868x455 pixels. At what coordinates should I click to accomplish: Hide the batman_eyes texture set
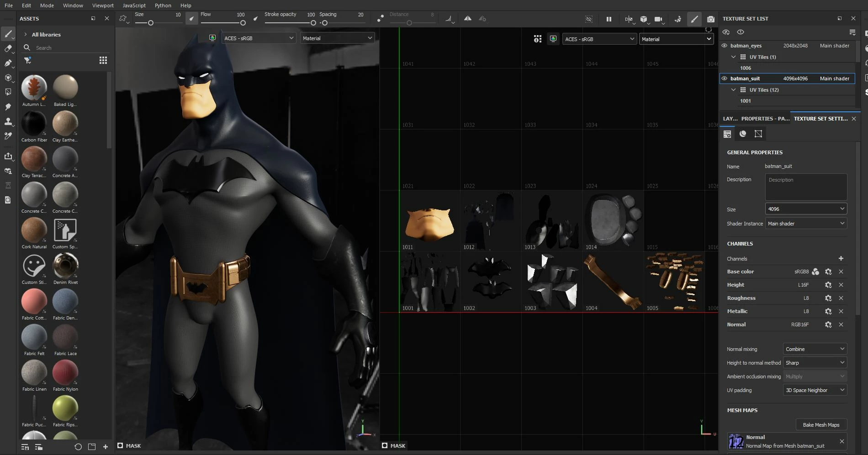click(724, 46)
